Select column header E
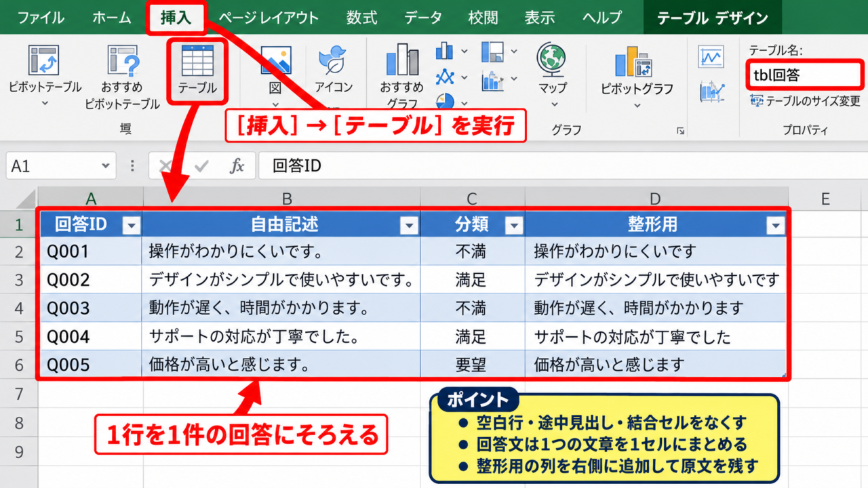The width and height of the screenshot is (868, 488). click(825, 199)
